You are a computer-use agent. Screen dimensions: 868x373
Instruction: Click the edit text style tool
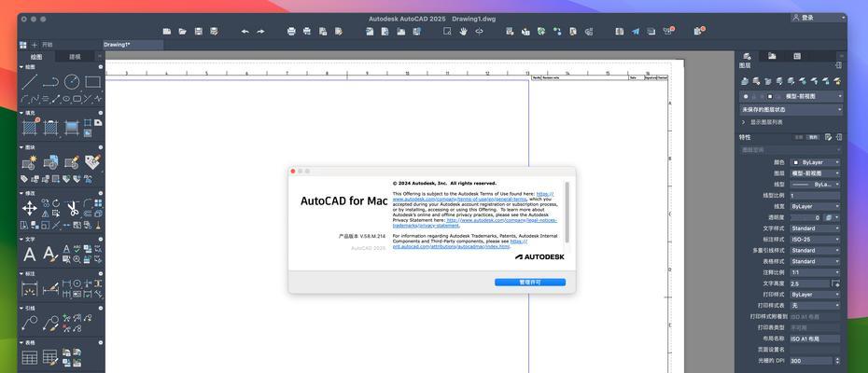(x=50, y=254)
